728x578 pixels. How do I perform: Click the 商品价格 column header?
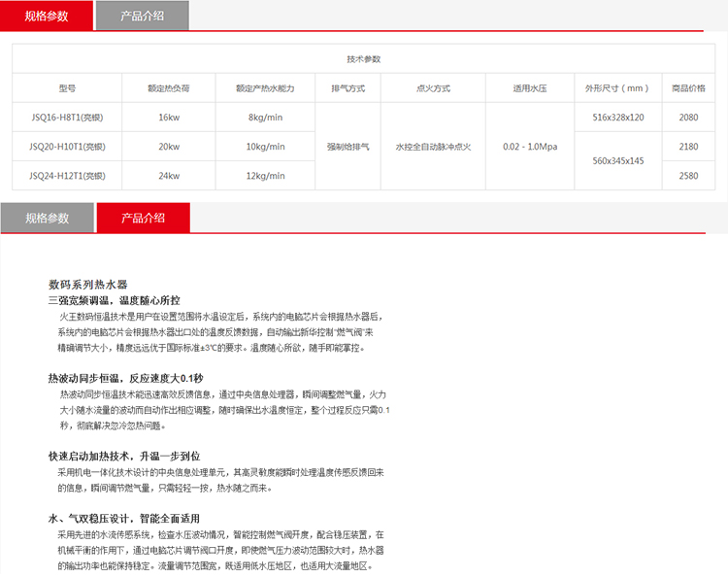coord(688,88)
